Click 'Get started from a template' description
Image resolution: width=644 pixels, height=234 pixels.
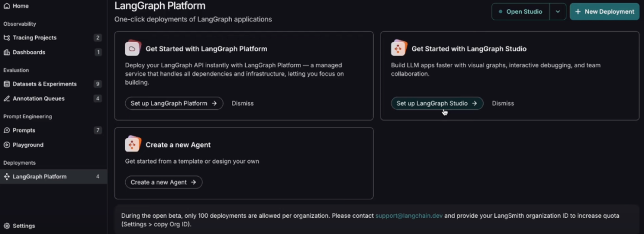click(x=192, y=161)
